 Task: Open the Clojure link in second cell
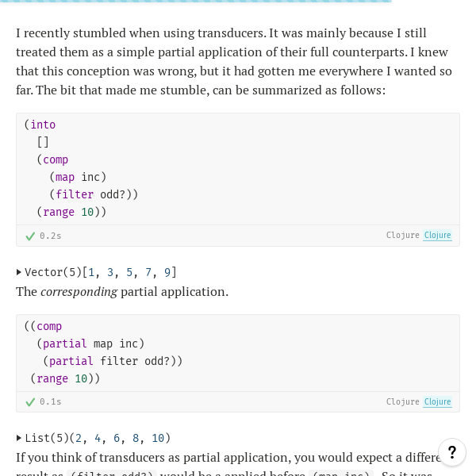[437, 402]
